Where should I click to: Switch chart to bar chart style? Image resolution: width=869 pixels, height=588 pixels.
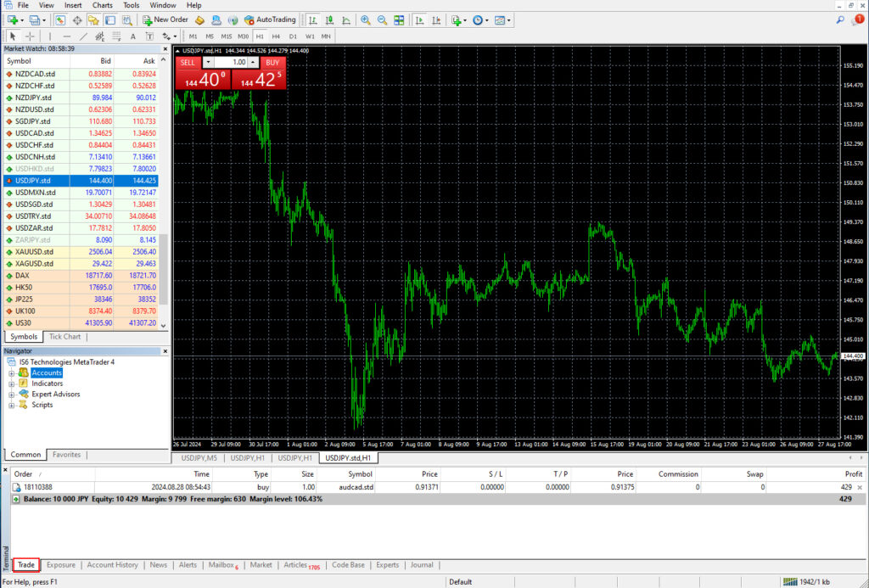pos(313,20)
